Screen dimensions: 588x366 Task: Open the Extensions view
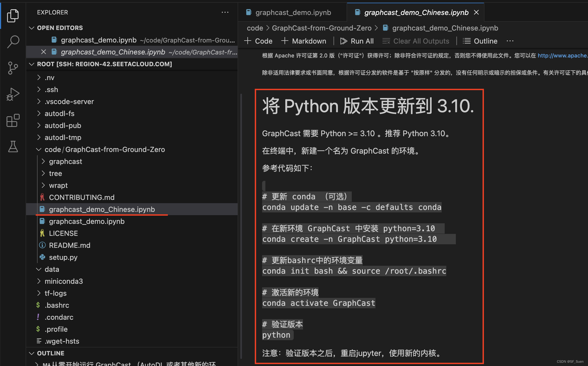coord(13,120)
